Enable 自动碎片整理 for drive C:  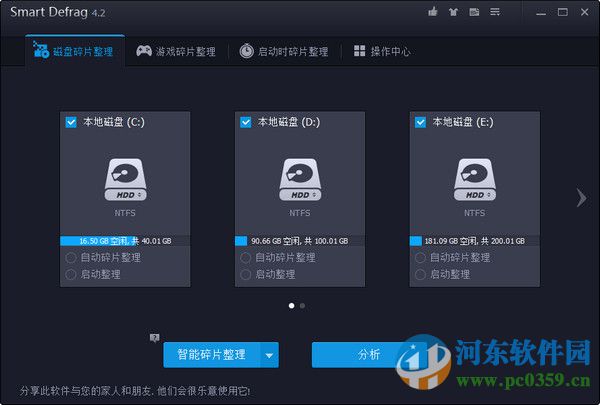click(x=70, y=258)
